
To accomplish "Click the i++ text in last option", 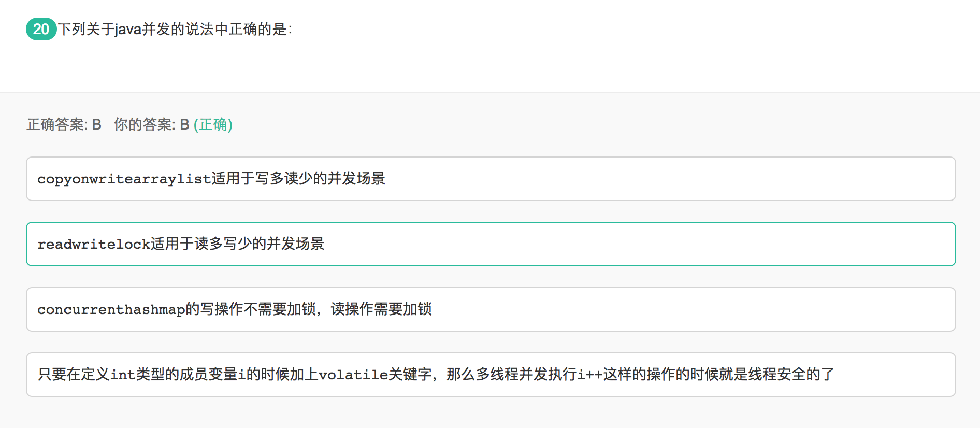I will click(x=590, y=374).
